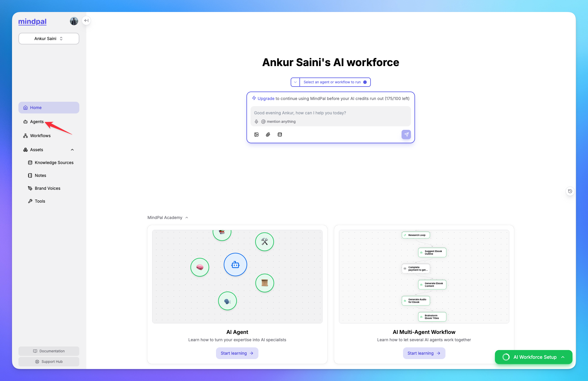Open the Agents page
Image resolution: width=588 pixels, height=381 pixels.
36,122
